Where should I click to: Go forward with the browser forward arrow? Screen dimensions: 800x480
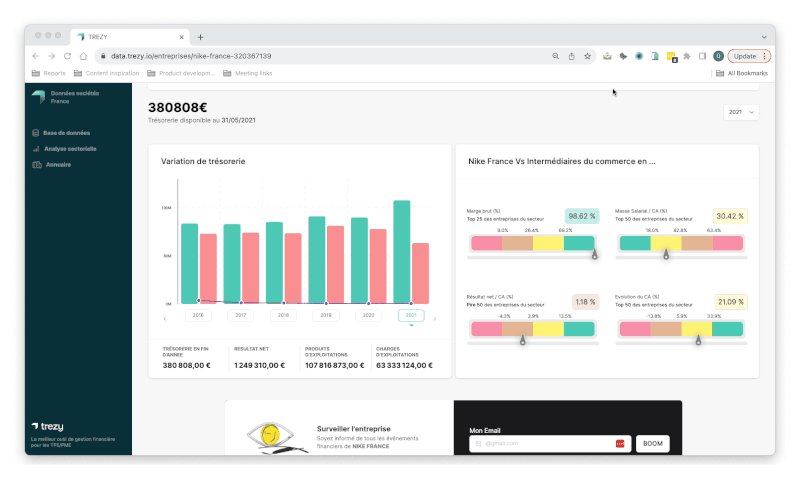coord(52,56)
